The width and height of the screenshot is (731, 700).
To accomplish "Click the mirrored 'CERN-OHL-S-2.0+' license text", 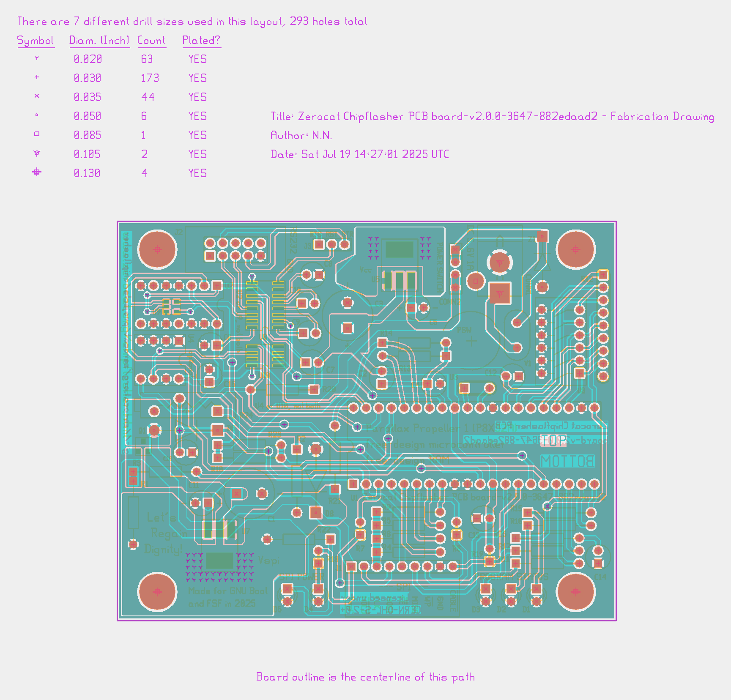I will coord(381,610).
